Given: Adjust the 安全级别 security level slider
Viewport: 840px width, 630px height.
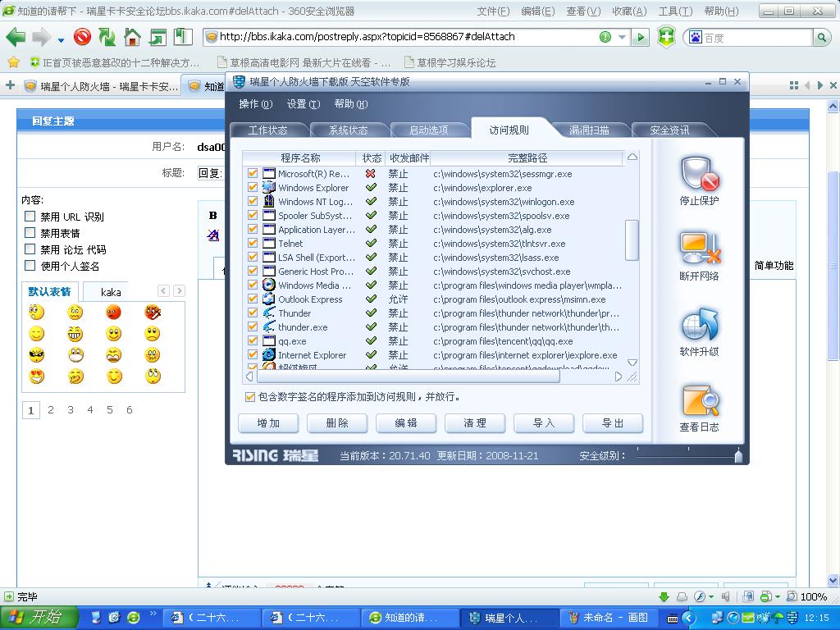Looking at the screenshot, I should (739, 456).
